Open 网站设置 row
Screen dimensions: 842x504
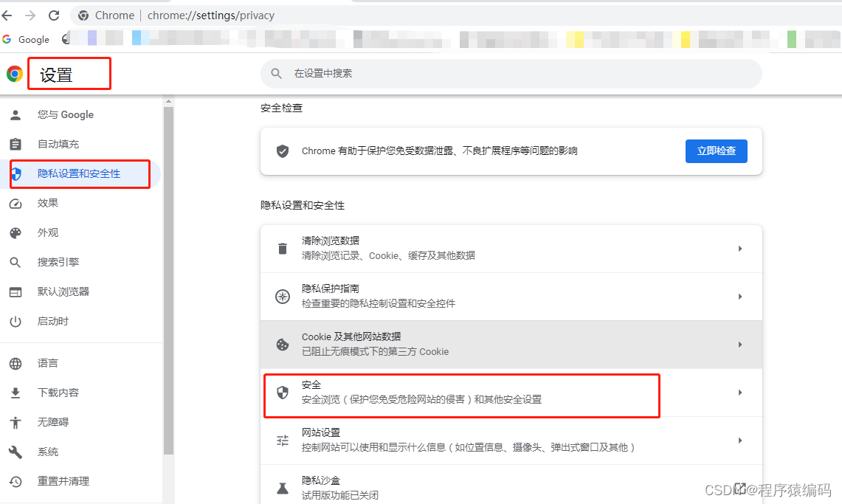pyautogui.click(x=511, y=441)
